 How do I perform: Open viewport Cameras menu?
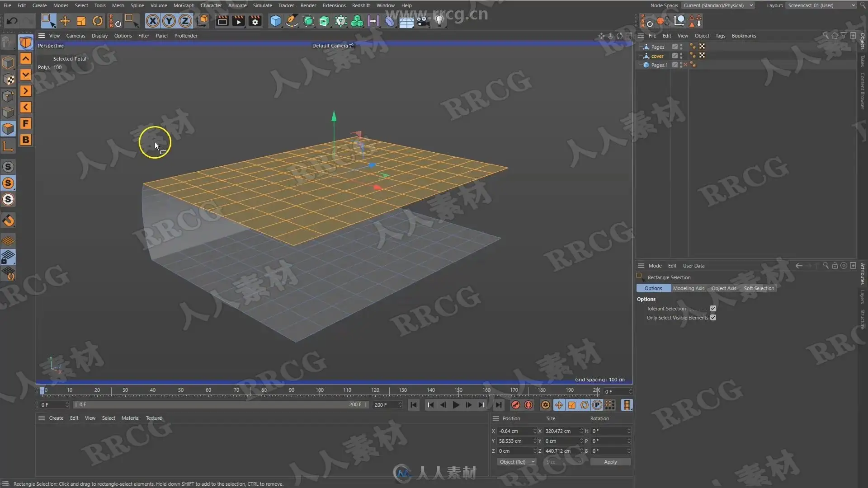75,36
